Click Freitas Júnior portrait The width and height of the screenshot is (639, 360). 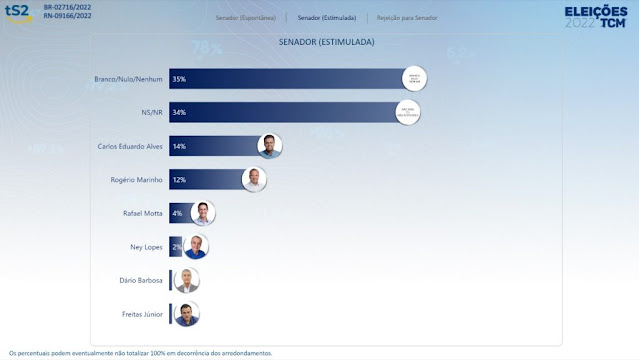coord(187,314)
